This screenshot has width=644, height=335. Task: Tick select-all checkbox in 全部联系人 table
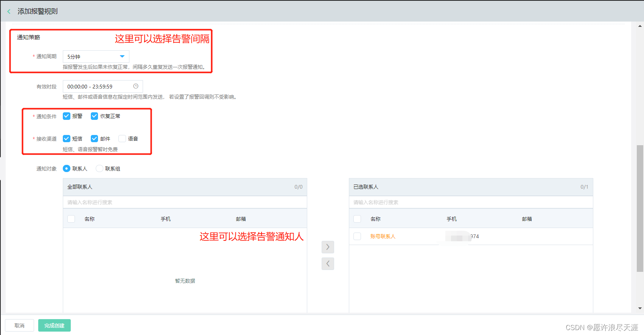point(71,219)
